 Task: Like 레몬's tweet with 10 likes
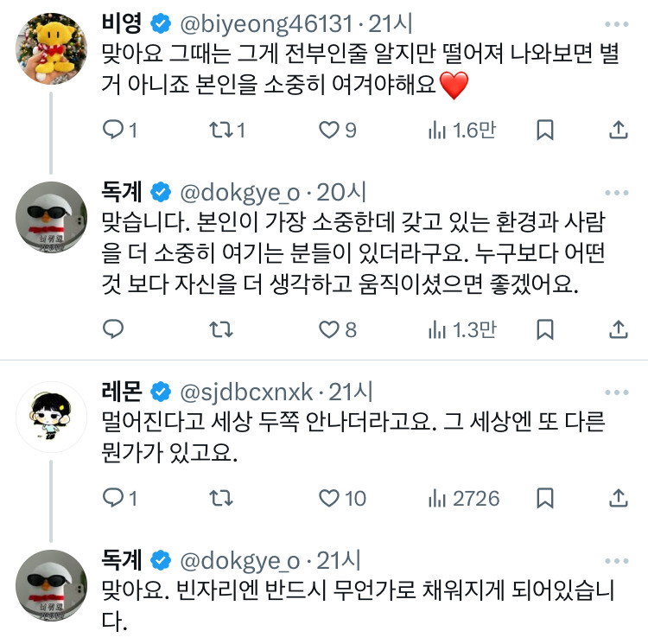[329, 498]
